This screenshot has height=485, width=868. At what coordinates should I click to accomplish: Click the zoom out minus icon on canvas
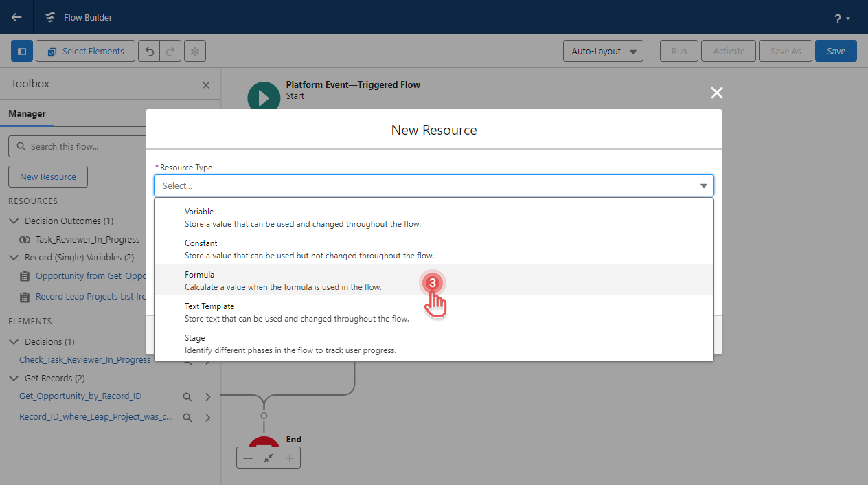(247, 457)
